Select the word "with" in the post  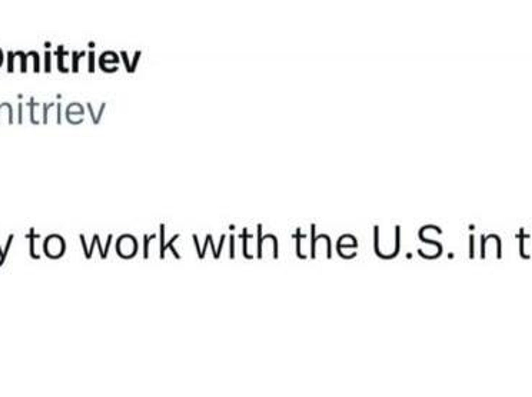[x=236, y=242]
